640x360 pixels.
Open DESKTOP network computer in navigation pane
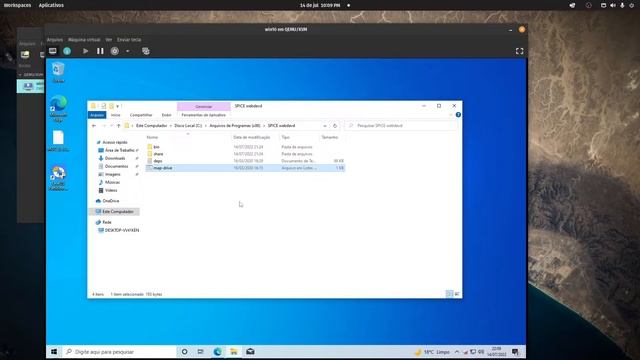(122, 230)
